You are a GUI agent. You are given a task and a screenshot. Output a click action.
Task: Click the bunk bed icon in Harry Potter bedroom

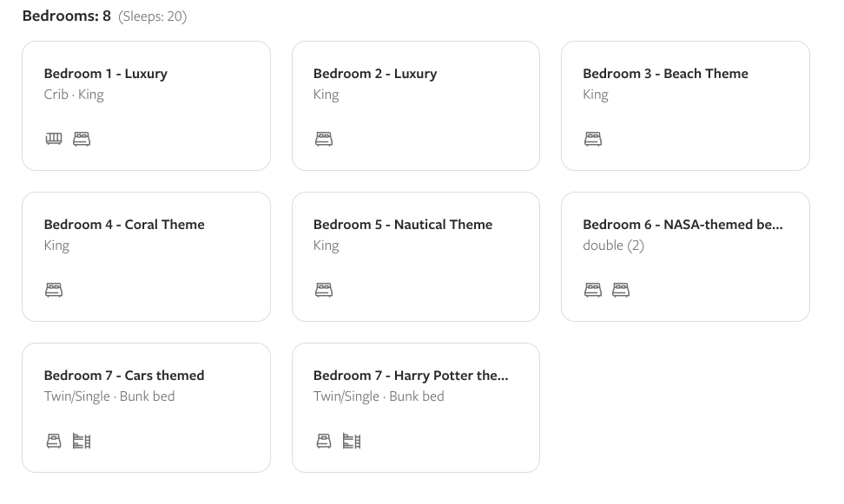click(x=352, y=441)
